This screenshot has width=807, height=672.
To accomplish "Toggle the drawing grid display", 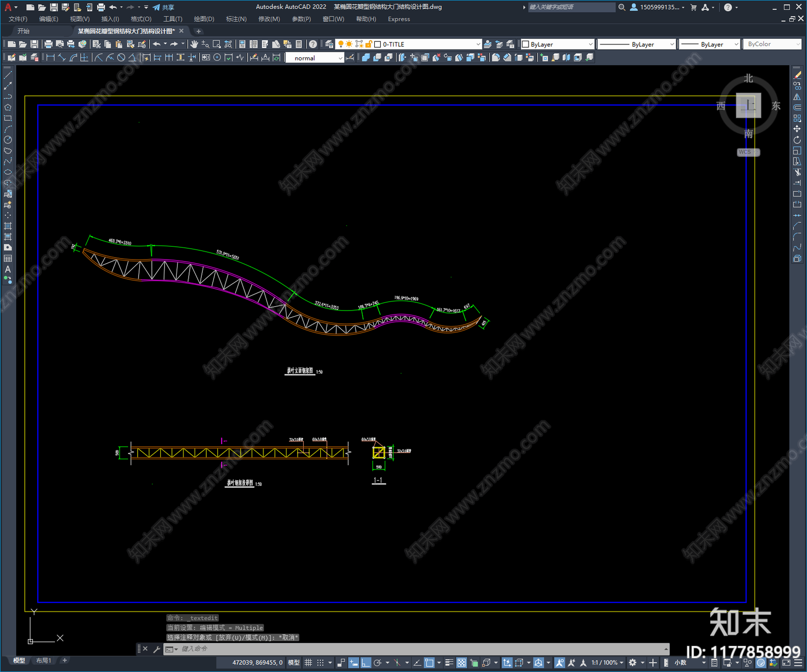I will (308, 662).
